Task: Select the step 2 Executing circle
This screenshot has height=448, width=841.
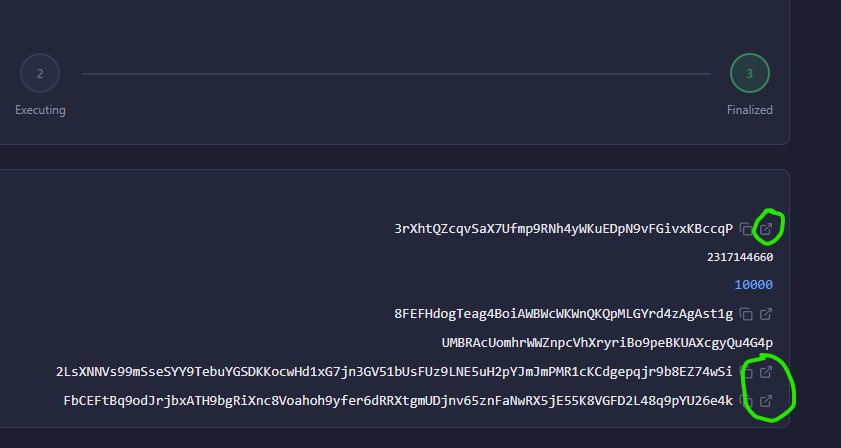Action: point(40,74)
